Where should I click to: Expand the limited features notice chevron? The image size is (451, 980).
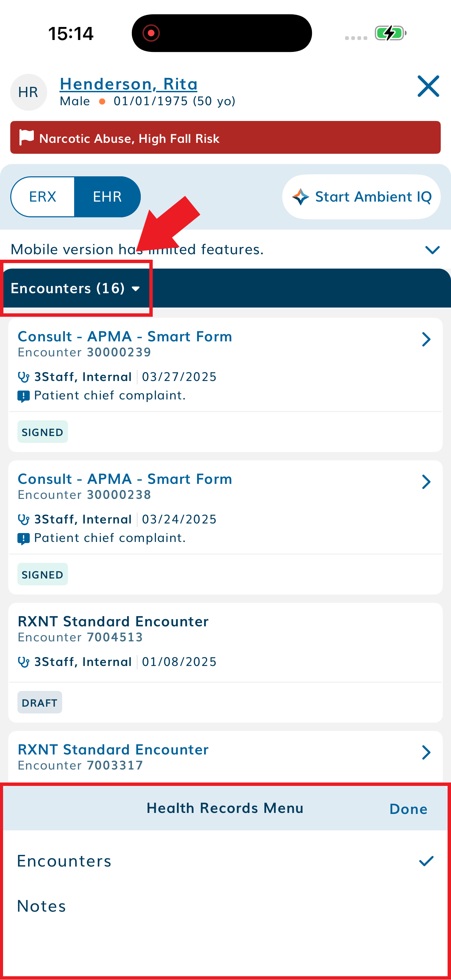pyautogui.click(x=432, y=249)
